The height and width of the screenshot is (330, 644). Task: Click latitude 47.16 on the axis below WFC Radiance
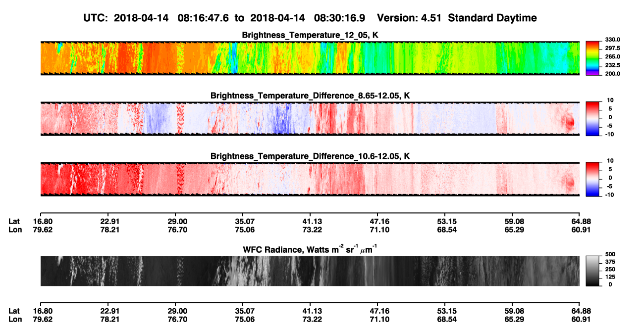coord(377,311)
